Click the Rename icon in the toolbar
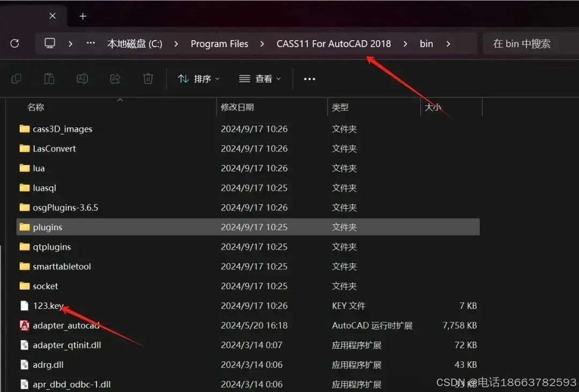 (x=82, y=79)
